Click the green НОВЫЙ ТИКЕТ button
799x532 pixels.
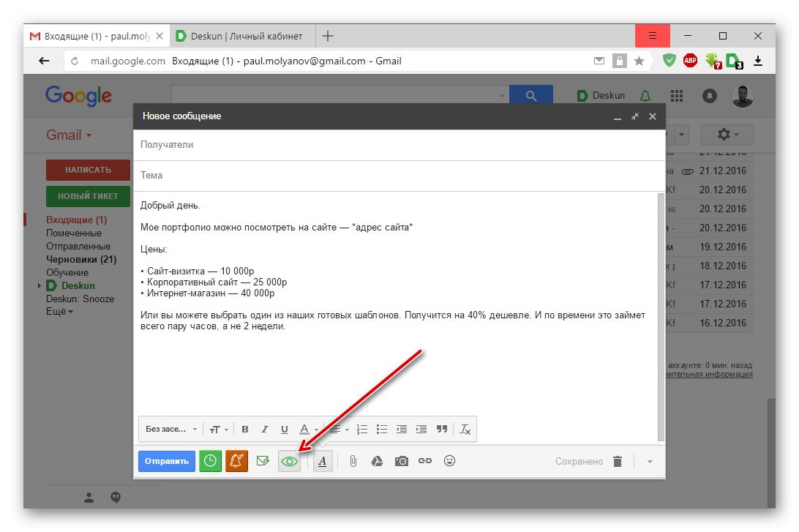point(88,196)
